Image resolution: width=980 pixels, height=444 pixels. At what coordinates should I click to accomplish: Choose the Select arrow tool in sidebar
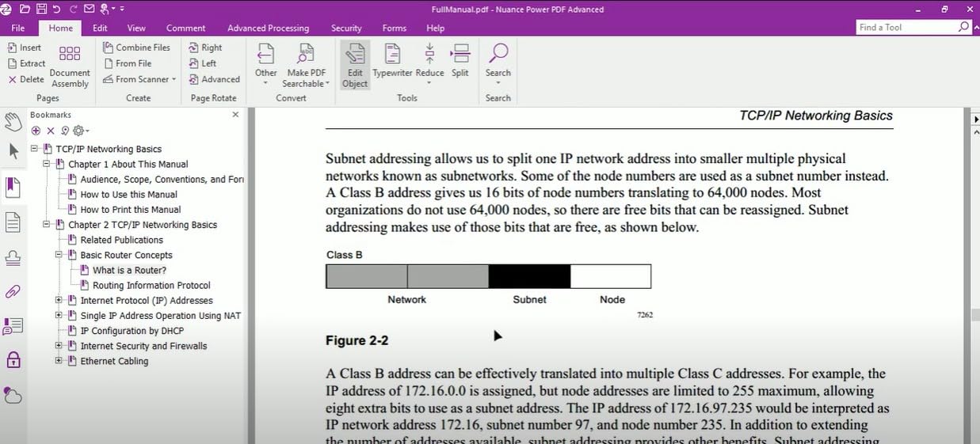point(13,150)
